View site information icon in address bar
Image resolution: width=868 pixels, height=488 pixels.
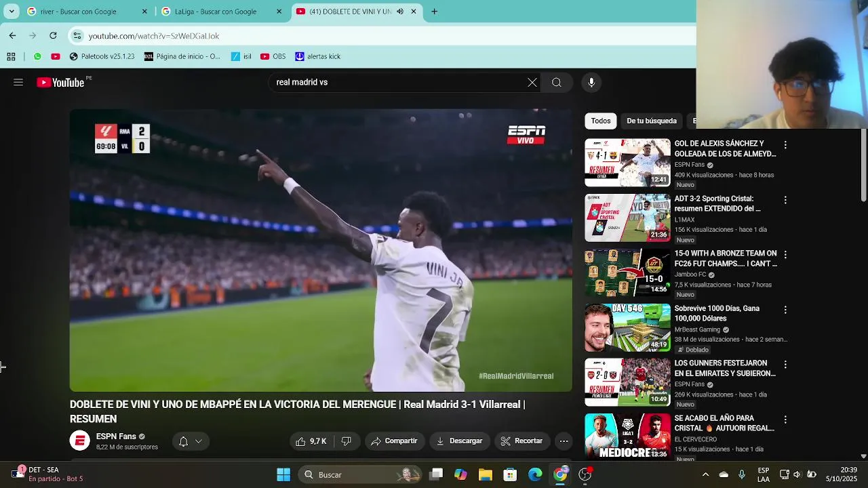click(x=77, y=36)
